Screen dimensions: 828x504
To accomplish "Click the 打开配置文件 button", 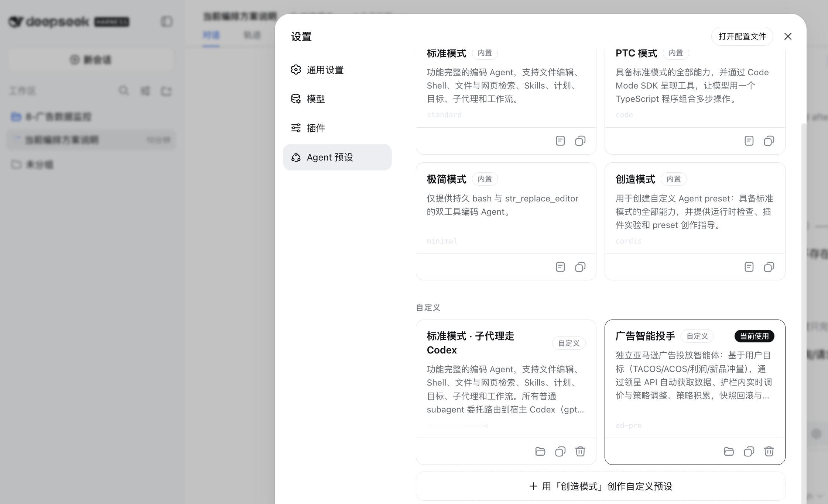I will pyautogui.click(x=742, y=37).
